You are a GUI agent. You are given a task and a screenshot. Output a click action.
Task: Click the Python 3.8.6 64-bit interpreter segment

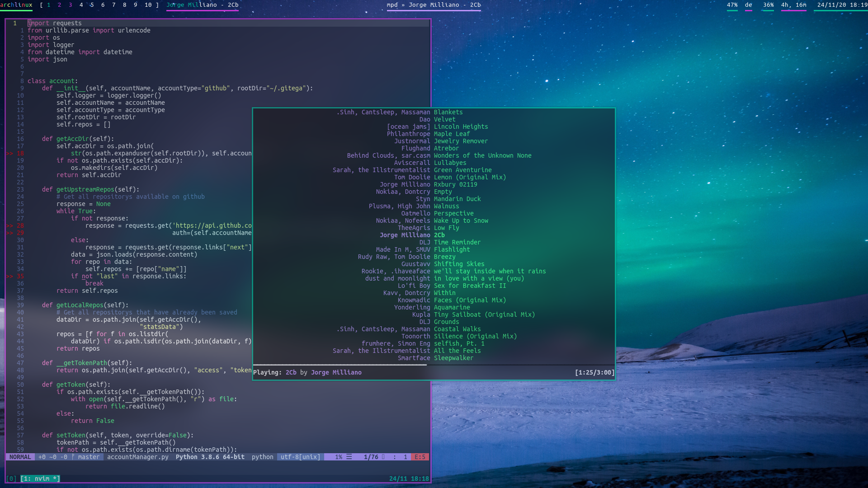click(x=210, y=457)
